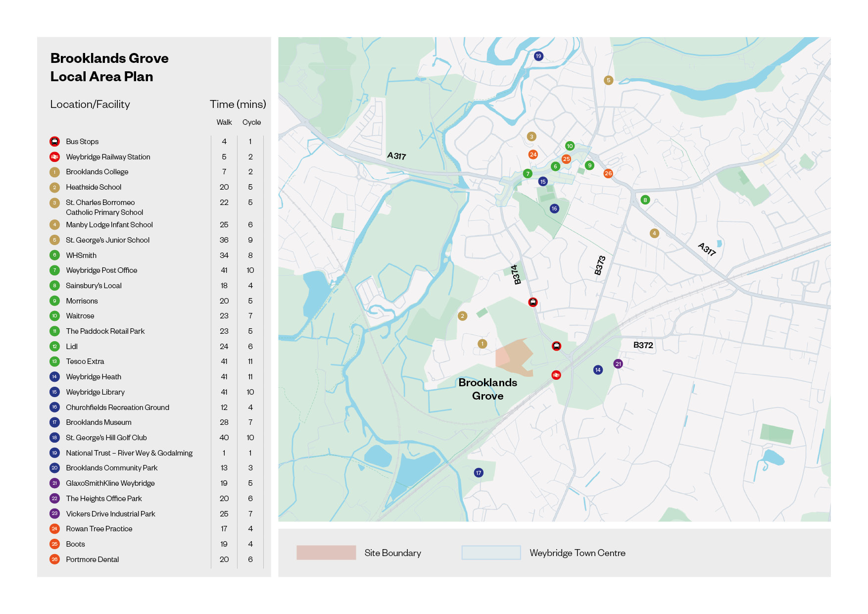Select Brooklands Museum marker 17 on the map
The height and width of the screenshot is (614, 868).
tap(479, 473)
